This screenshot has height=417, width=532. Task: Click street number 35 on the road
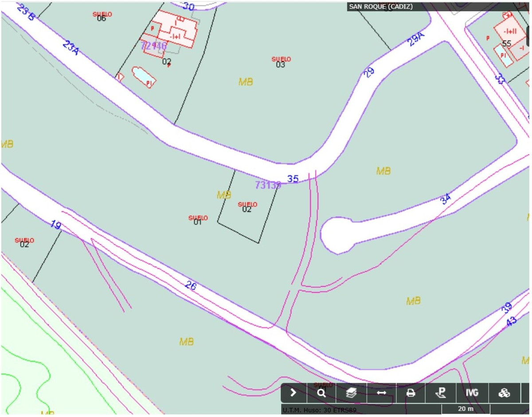click(x=293, y=179)
